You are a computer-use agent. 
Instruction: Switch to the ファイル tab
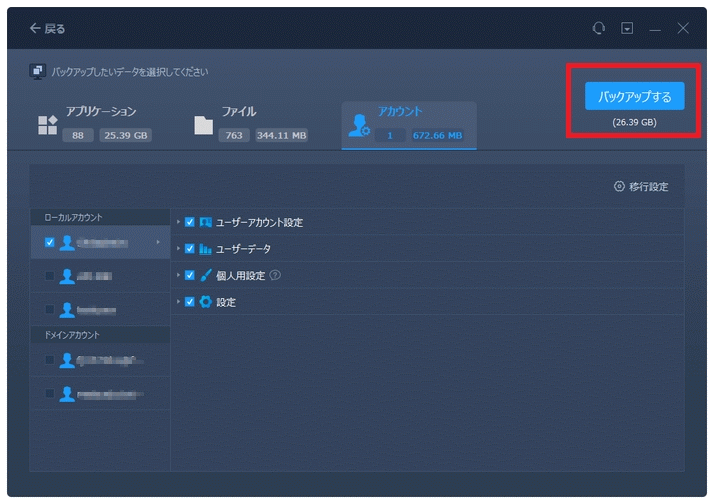pos(250,123)
